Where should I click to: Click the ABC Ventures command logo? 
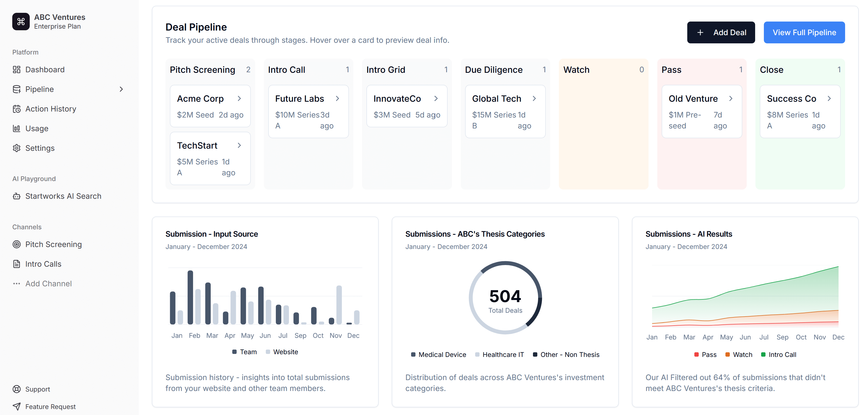[20, 21]
